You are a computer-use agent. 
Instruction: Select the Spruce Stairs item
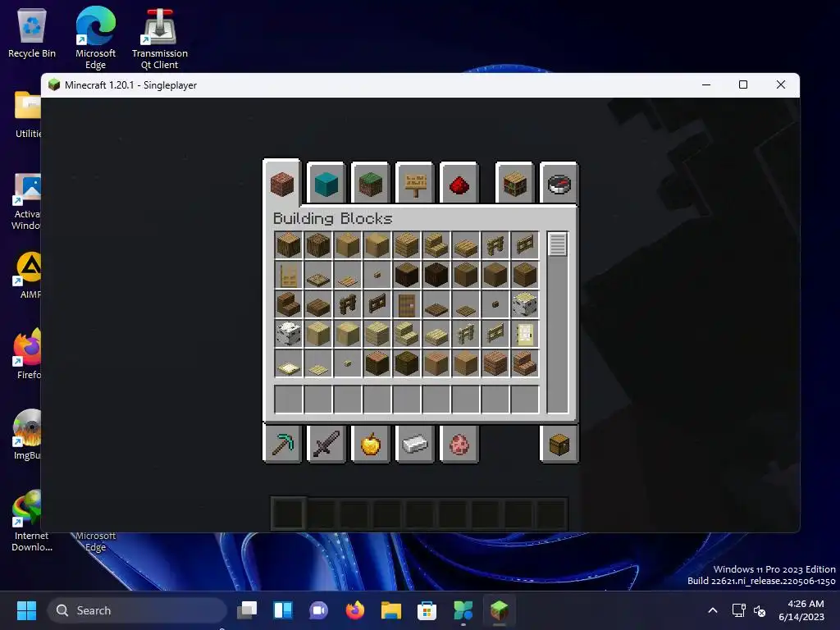coord(289,304)
